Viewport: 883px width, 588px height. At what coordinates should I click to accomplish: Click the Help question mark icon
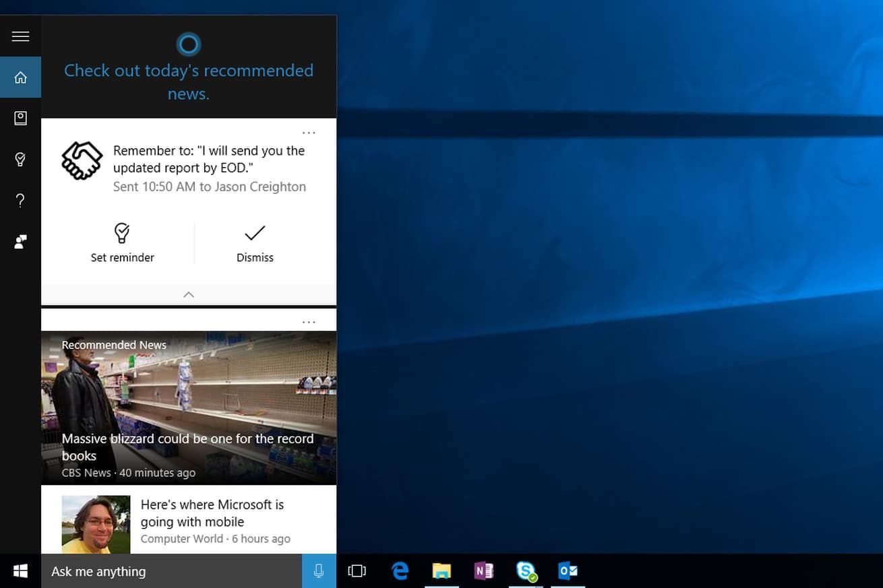click(x=20, y=201)
